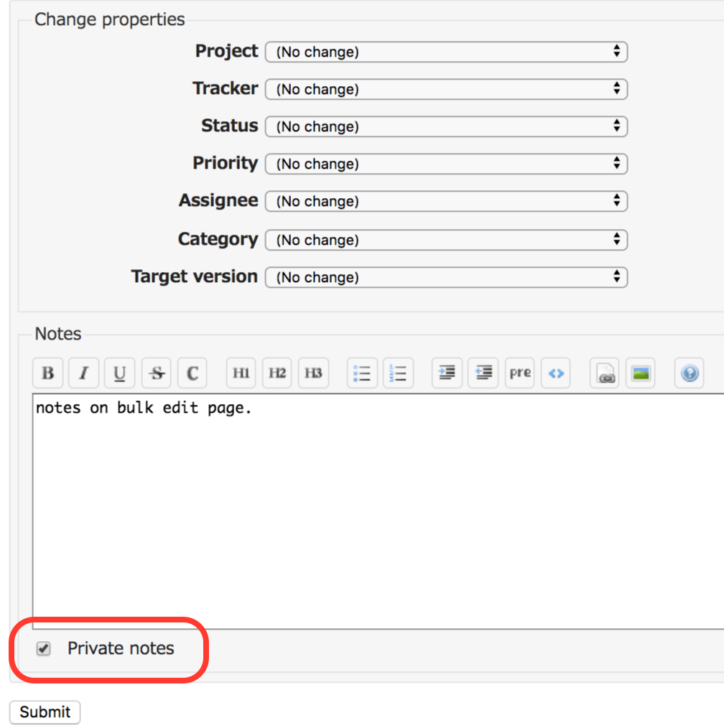Uncheck the Private notes checkbox
The image size is (724, 728).
coord(44,648)
